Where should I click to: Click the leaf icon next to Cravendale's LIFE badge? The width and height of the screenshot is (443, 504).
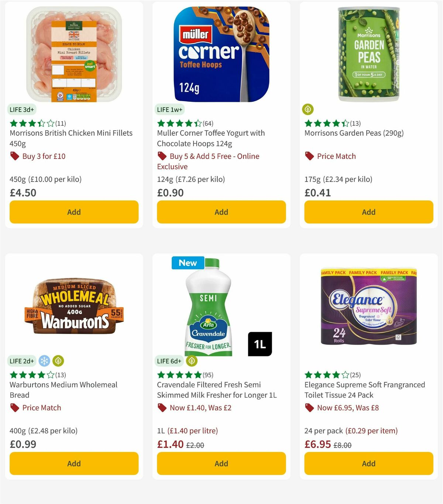click(192, 361)
